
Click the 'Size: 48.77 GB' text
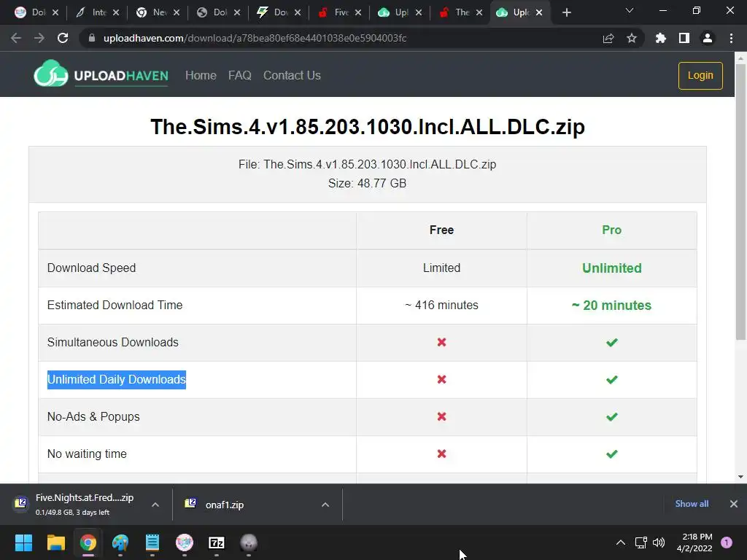(368, 183)
